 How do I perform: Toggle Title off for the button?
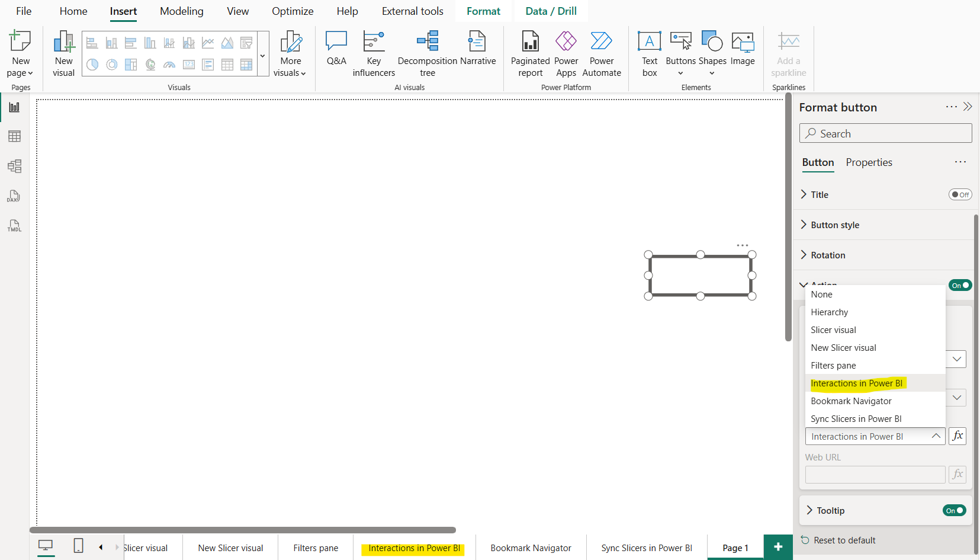960,194
